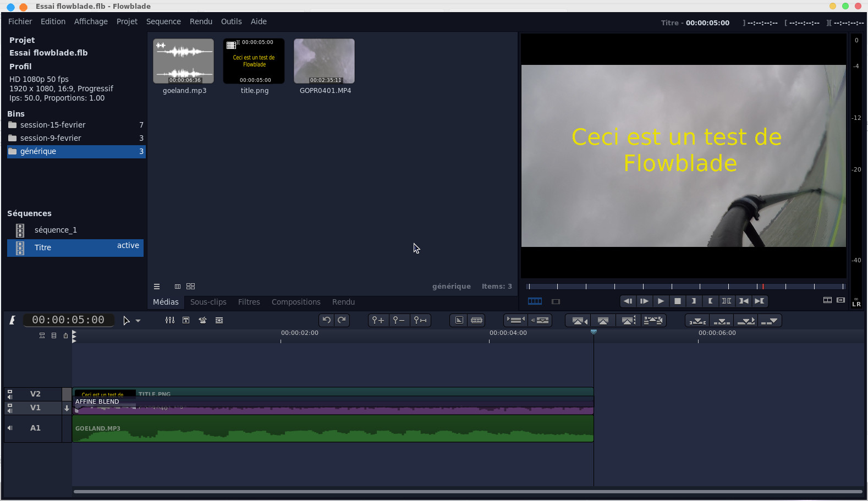The image size is (868, 501).
Task: Toggle timeline monitor view (blue filmstrip icon)
Action: 535,301
